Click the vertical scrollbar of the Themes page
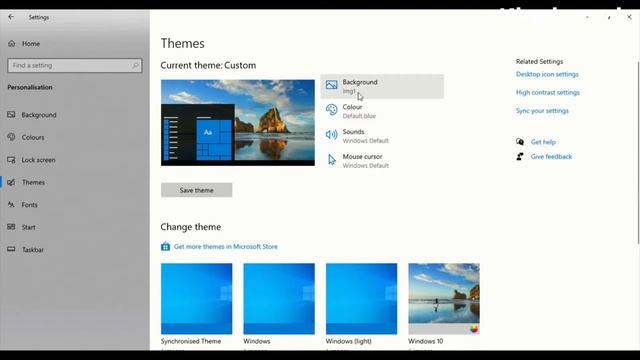The width and height of the screenshot is (640, 360). tap(638, 153)
